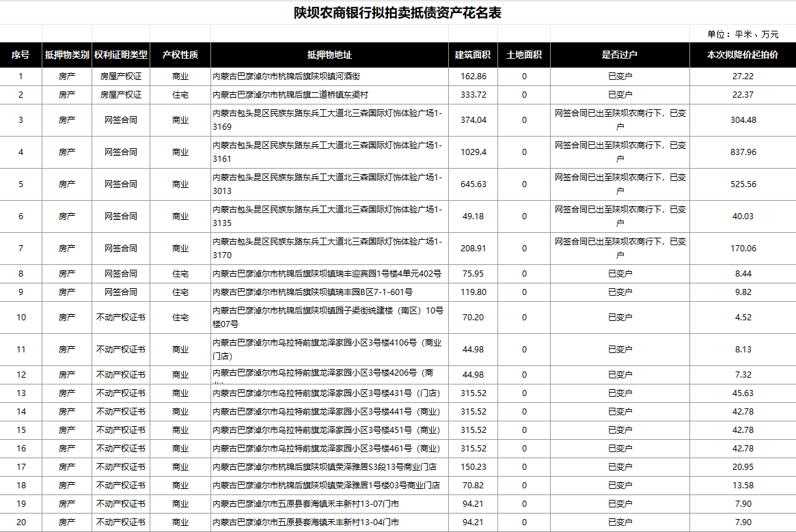Click the 抵押物地址 column header
Screen dimensions: 796x532
[329, 55]
